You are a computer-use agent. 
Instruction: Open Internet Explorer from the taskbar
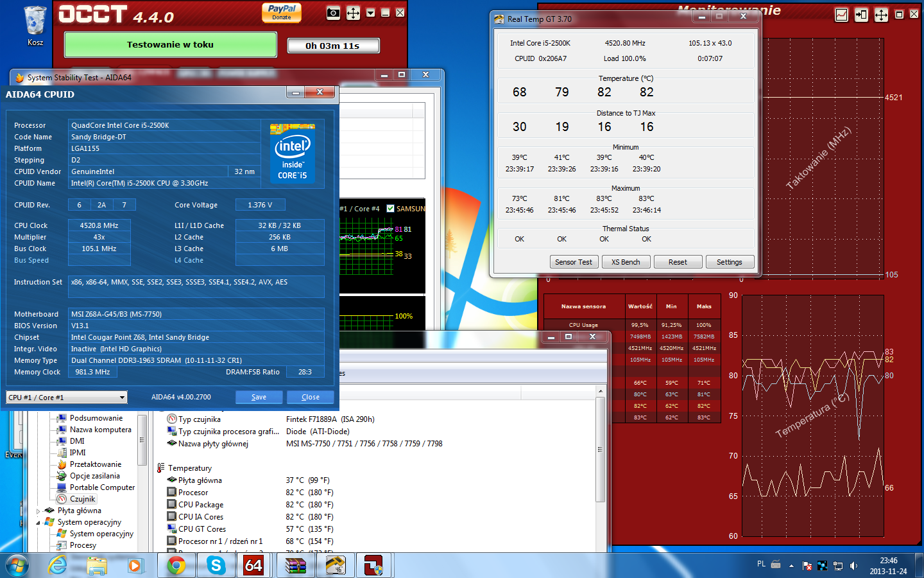(58, 566)
